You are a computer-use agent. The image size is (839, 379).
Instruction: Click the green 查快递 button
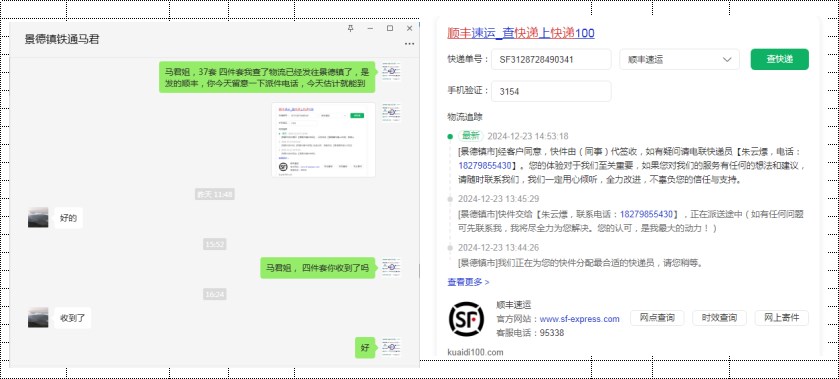point(780,59)
